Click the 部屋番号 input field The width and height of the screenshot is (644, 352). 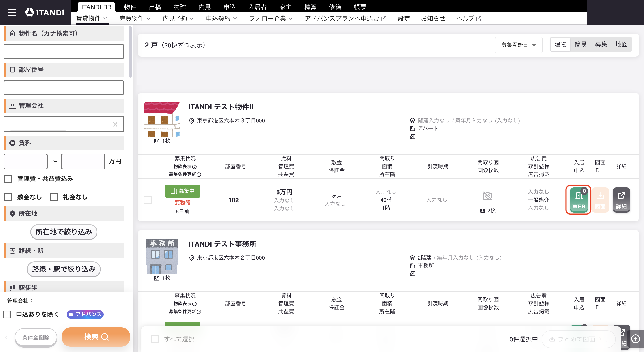click(64, 87)
